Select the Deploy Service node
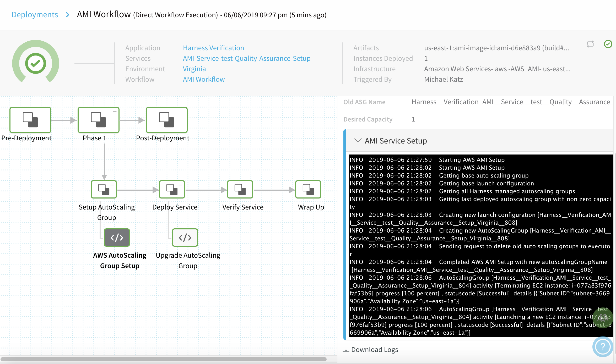The width and height of the screenshot is (616, 364). 172,189
